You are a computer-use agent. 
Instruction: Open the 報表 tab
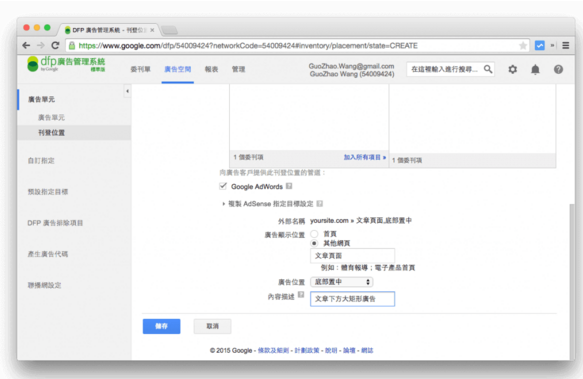pos(211,69)
